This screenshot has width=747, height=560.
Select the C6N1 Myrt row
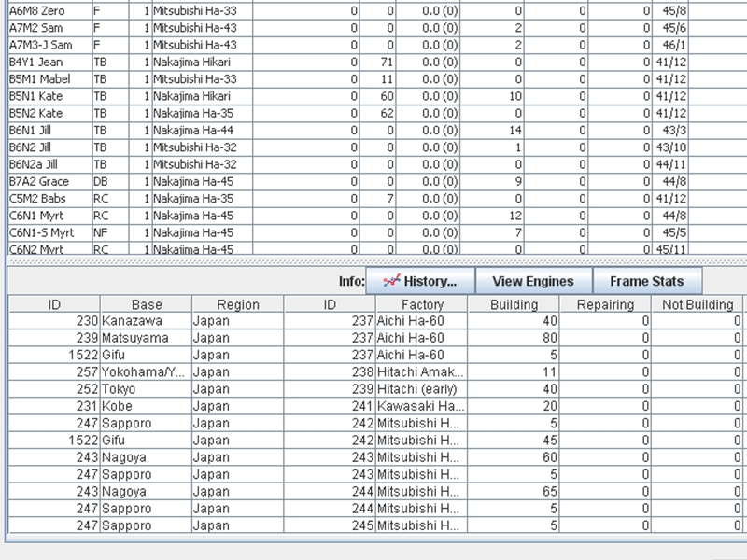pos(376,216)
